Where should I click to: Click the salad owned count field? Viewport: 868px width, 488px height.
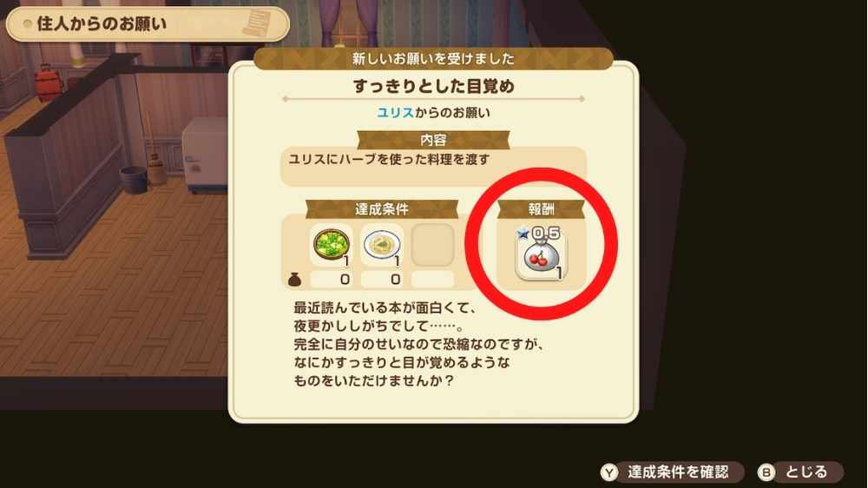click(x=331, y=280)
